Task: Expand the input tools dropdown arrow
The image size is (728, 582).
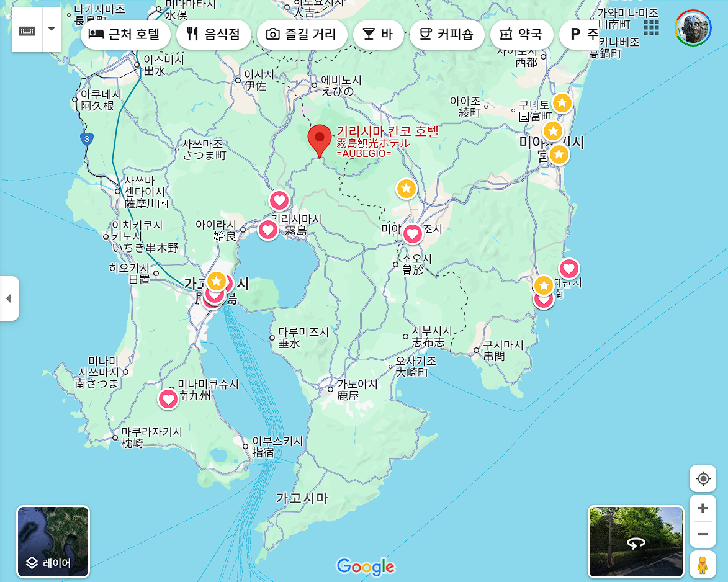Action: click(52, 29)
